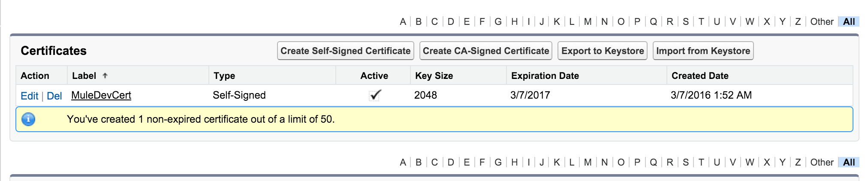The width and height of the screenshot is (868, 181).
Task: Click the Label sort arrow icon
Action: pos(105,76)
